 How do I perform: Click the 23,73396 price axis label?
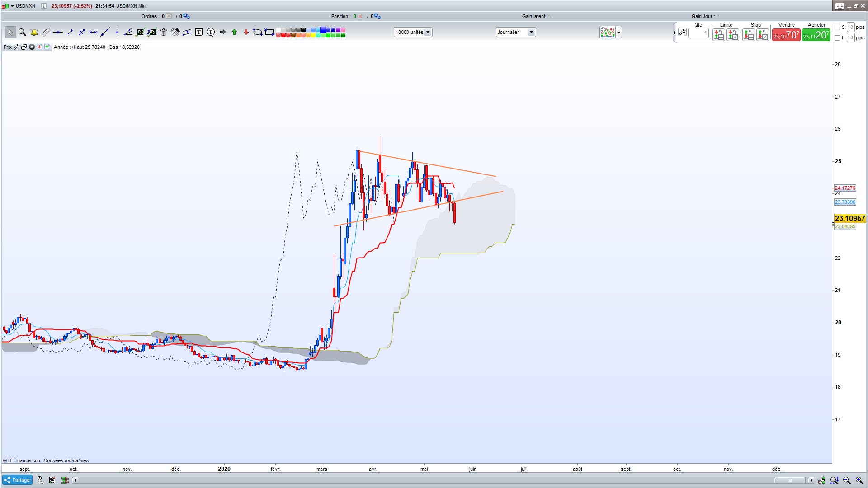(845, 202)
